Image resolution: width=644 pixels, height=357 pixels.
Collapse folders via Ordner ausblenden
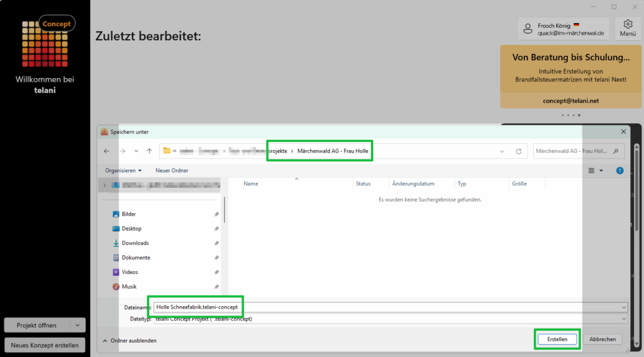[129, 341]
